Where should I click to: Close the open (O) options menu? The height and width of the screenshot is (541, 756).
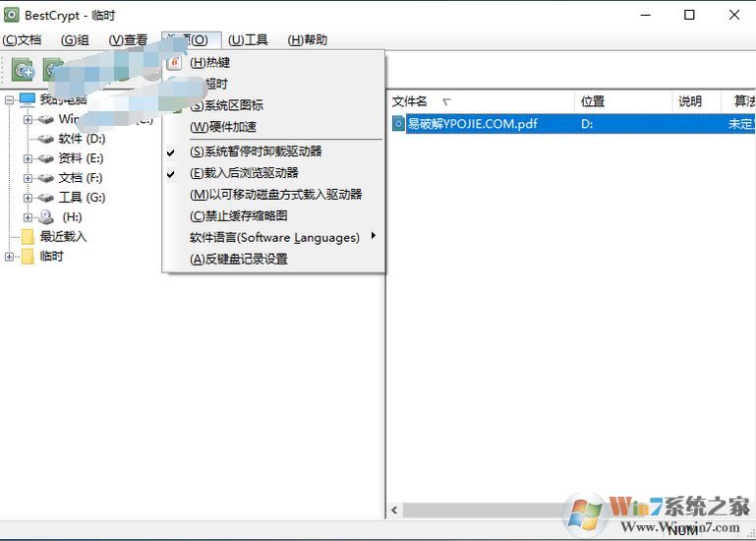[x=192, y=40]
